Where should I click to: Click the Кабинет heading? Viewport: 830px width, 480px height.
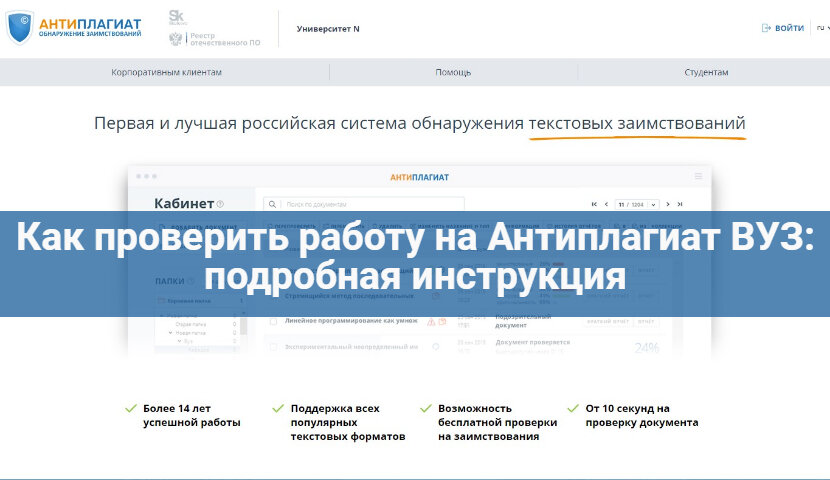tap(184, 204)
